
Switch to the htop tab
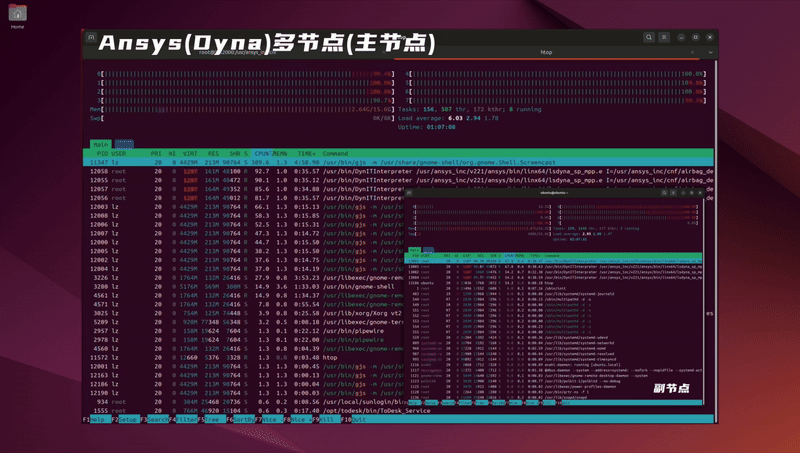pos(546,52)
